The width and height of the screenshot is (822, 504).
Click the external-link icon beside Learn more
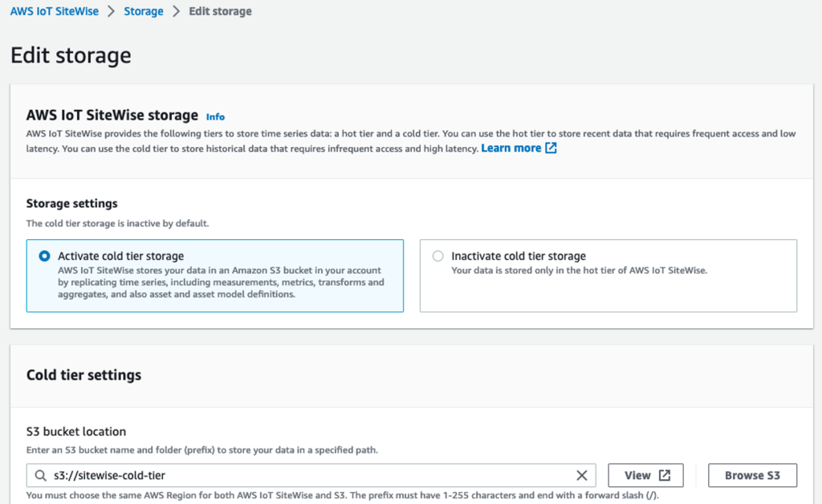click(x=548, y=148)
